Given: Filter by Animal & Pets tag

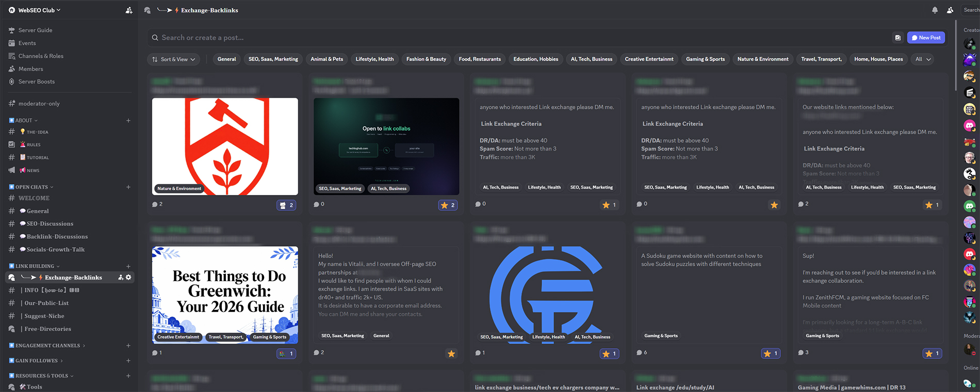Looking at the screenshot, I should coord(327,59).
